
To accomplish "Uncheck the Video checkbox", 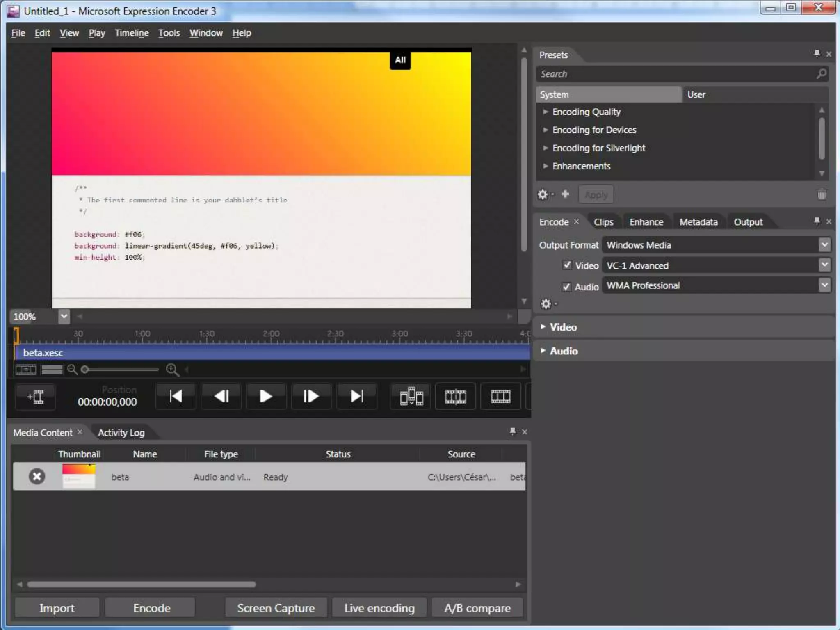I will [x=567, y=265].
